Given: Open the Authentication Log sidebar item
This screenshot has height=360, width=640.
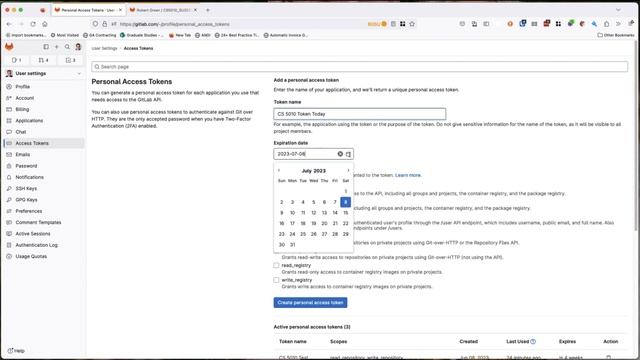Looking at the screenshot, I should (x=44, y=245).
